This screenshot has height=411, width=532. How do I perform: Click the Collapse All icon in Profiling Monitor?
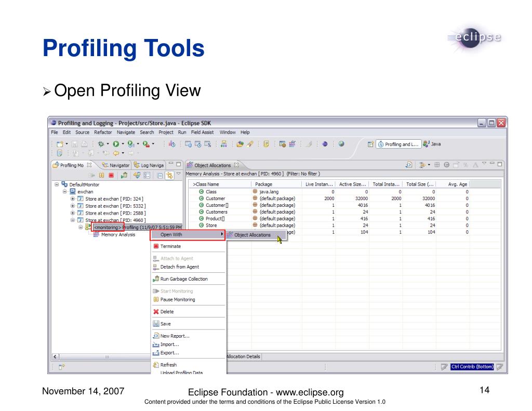pyautogui.click(x=160, y=176)
